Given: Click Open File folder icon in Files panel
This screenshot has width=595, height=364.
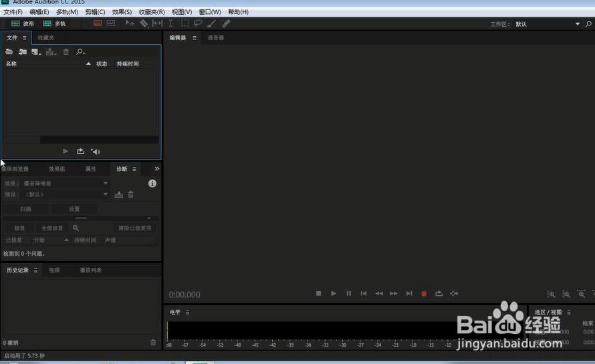Looking at the screenshot, I should pyautogui.click(x=9, y=51).
